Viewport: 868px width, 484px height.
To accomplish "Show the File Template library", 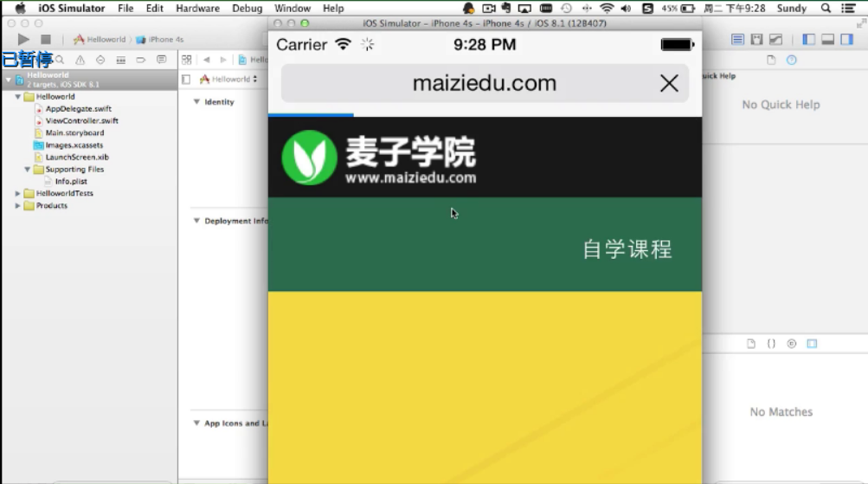I will (751, 344).
